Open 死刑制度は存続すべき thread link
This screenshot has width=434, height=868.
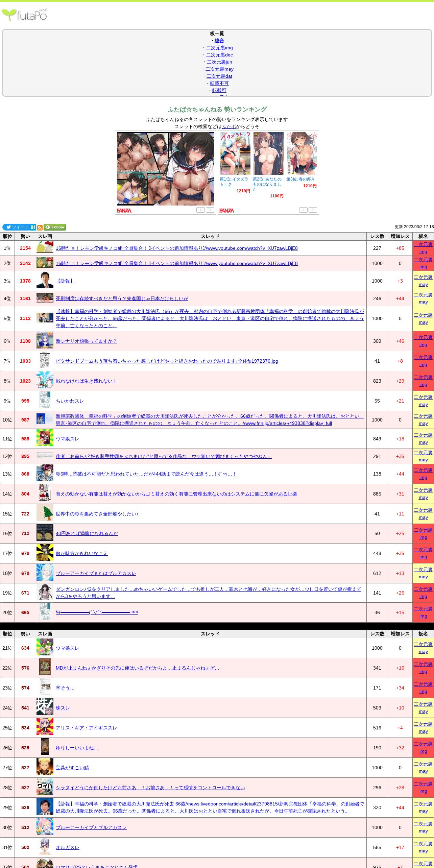point(122,298)
